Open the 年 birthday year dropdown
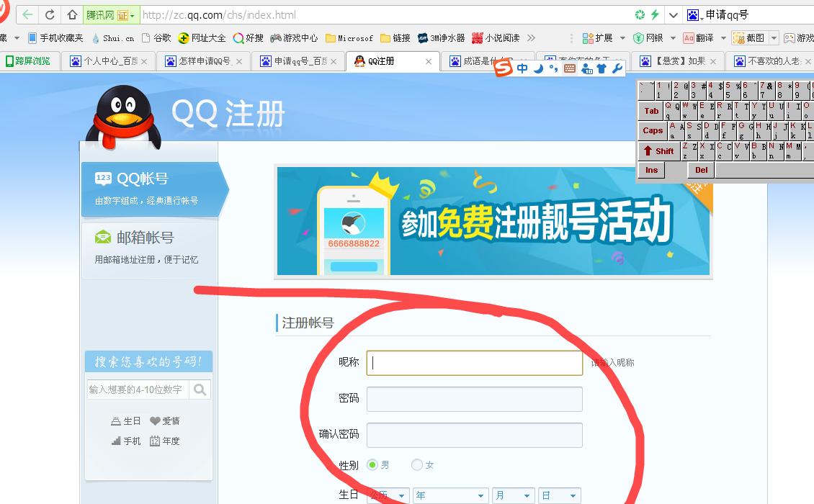 point(451,495)
